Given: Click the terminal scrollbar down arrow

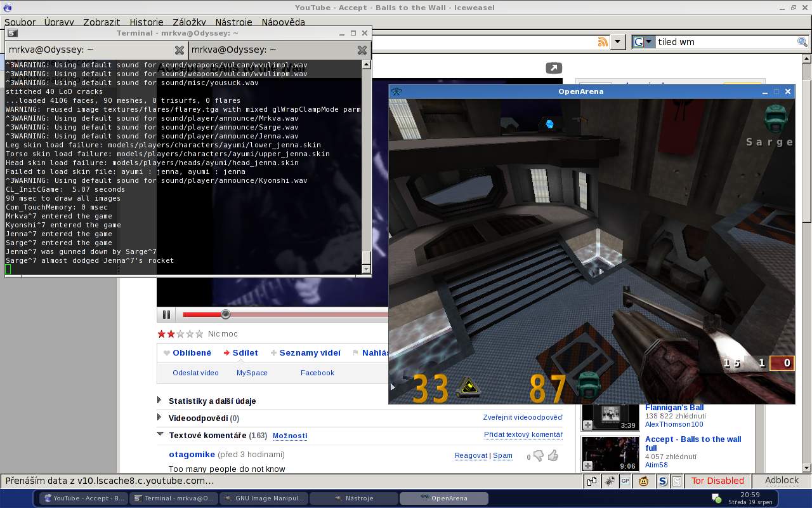Looking at the screenshot, I should click(x=366, y=269).
